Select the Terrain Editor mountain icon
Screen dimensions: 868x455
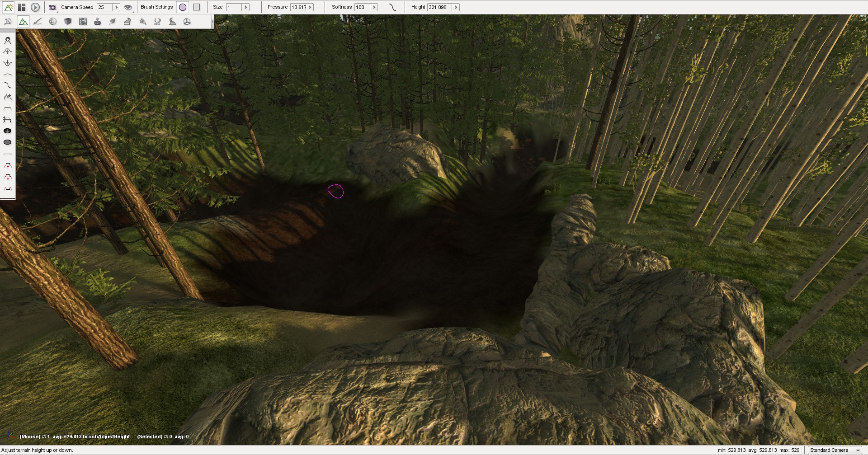click(x=24, y=21)
